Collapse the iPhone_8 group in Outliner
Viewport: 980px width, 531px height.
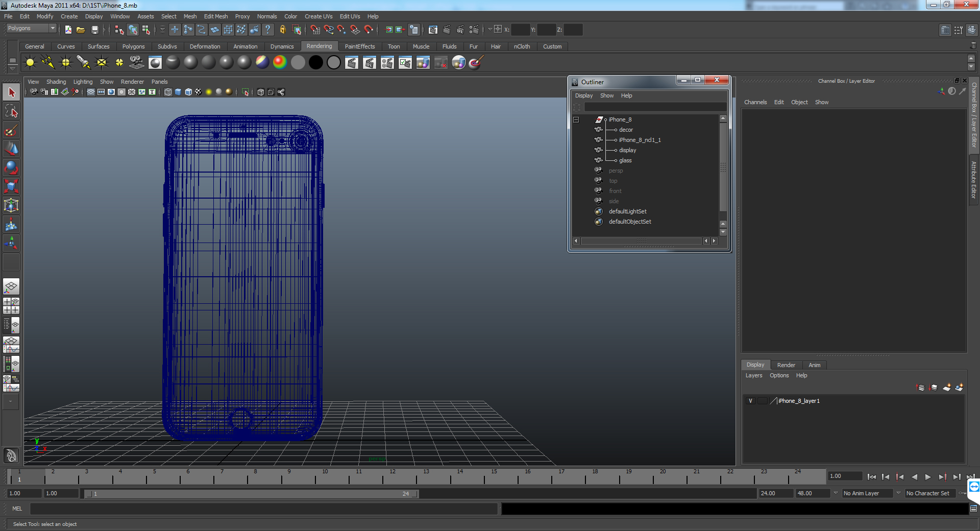coord(576,119)
